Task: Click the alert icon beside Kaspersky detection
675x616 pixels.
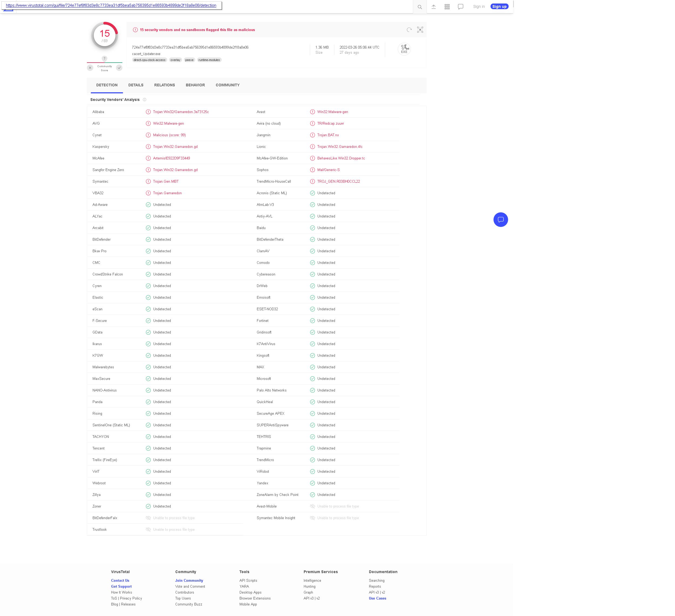Action: coord(148,147)
